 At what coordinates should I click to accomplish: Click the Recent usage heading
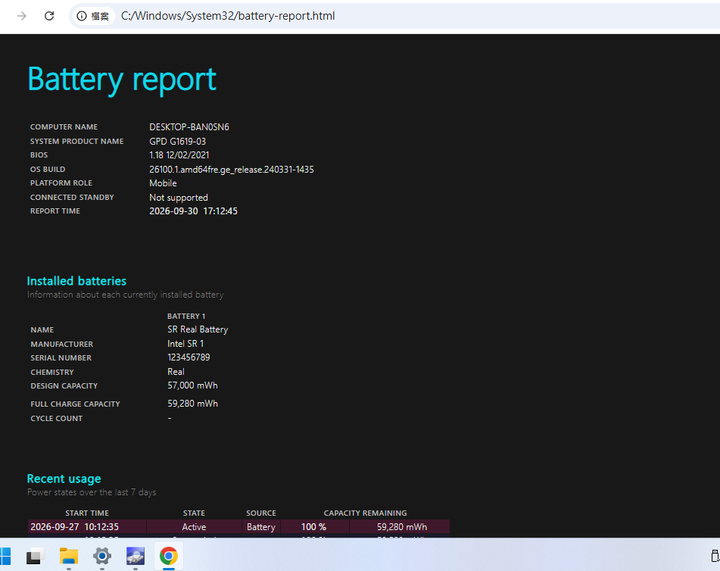64,479
